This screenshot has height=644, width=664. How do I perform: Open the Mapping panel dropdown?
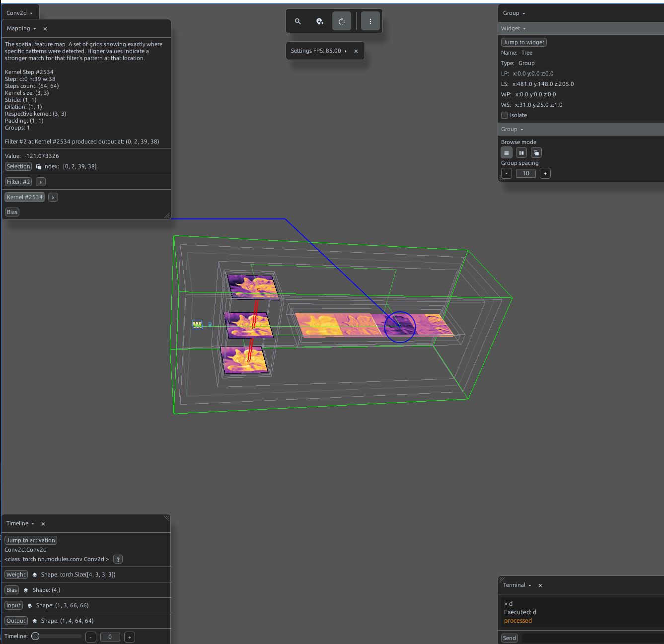pos(34,29)
